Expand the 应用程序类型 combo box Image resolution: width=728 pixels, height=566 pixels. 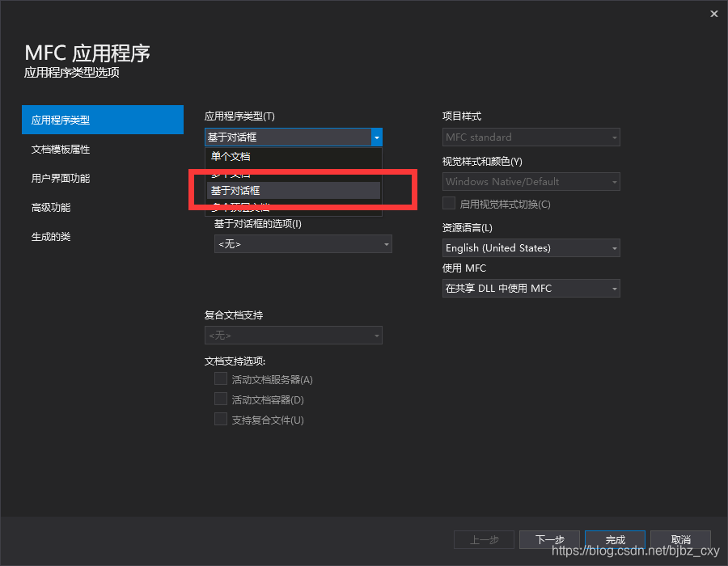(x=376, y=137)
